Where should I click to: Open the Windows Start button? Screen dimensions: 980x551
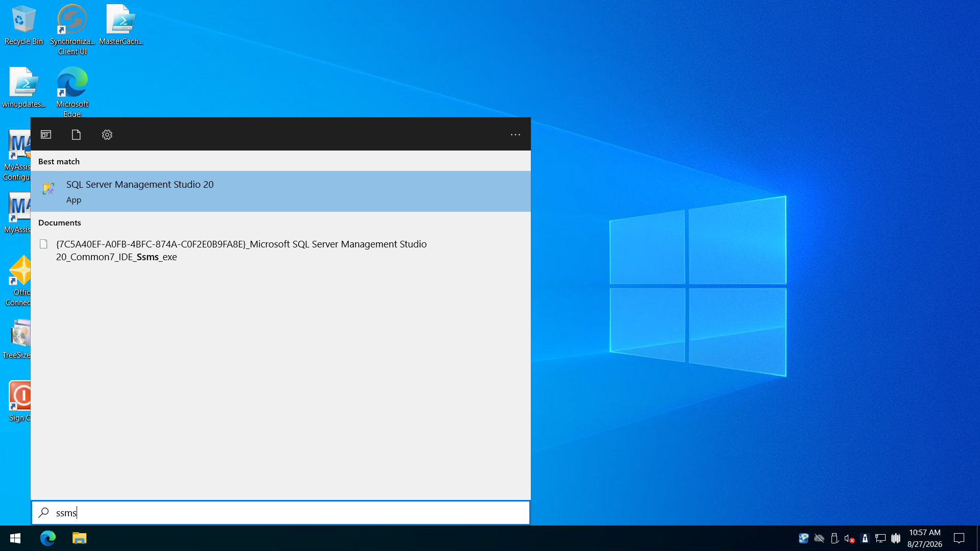15,538
